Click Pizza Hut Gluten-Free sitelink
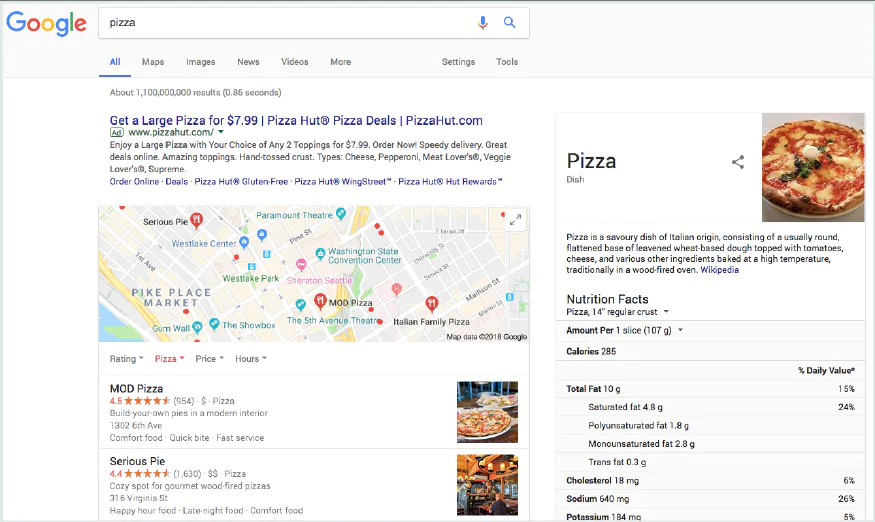Image resolution: width=875 pixels, height=522 pixels. [241, 181]
